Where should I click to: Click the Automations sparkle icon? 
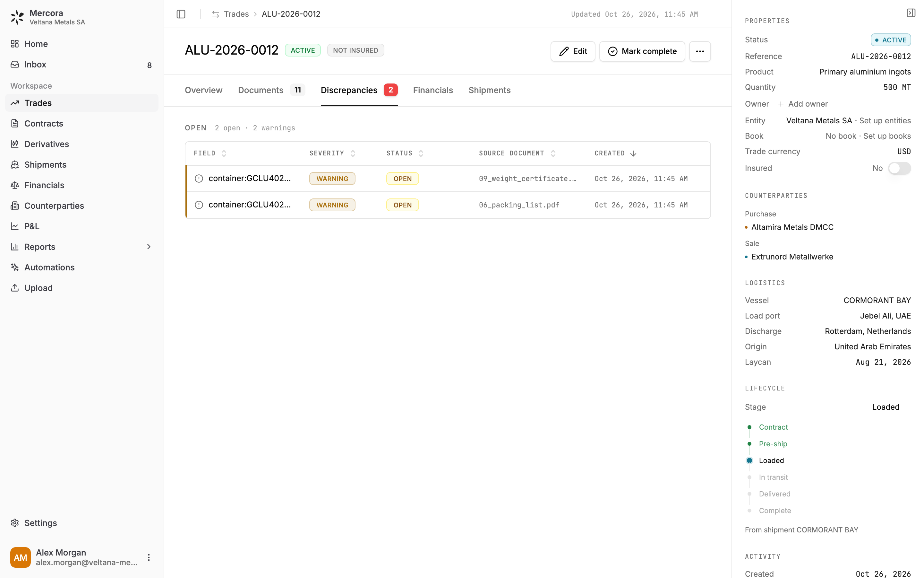pyautogui.click(x=15, y=267)
